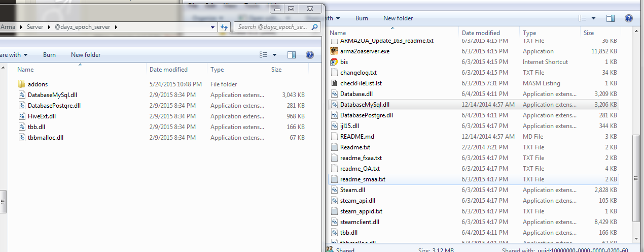Click tbb.dll icon in left window

[21, 127]
